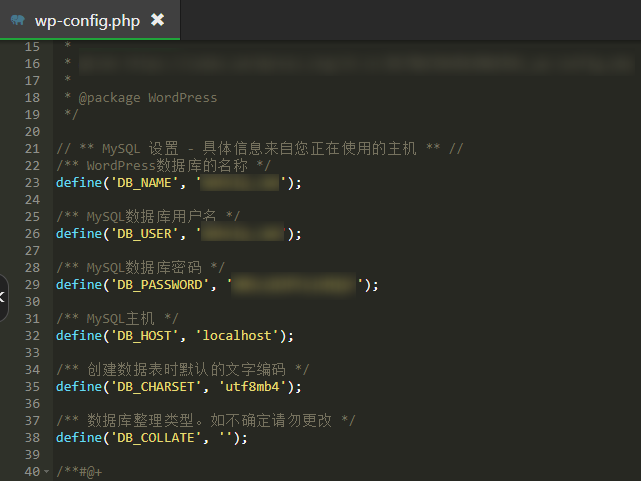Click line number 23 in gutter

tap(32, 183)
